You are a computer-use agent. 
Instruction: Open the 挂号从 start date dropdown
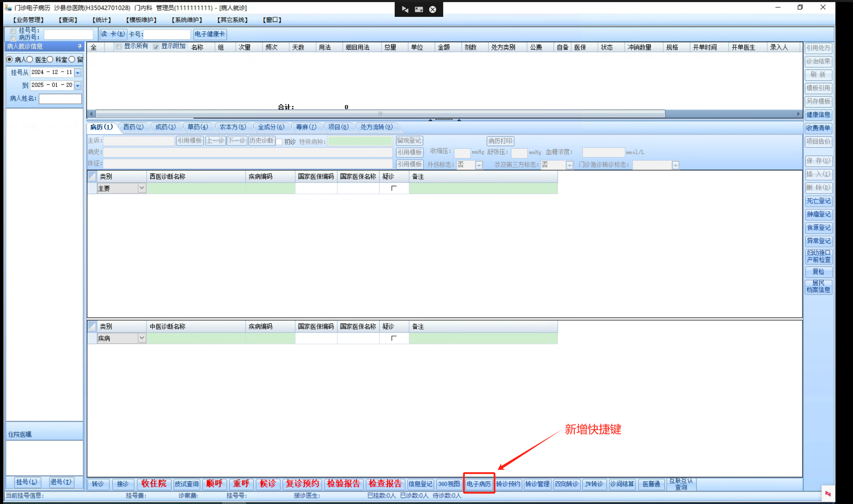(x=78, y=72)
